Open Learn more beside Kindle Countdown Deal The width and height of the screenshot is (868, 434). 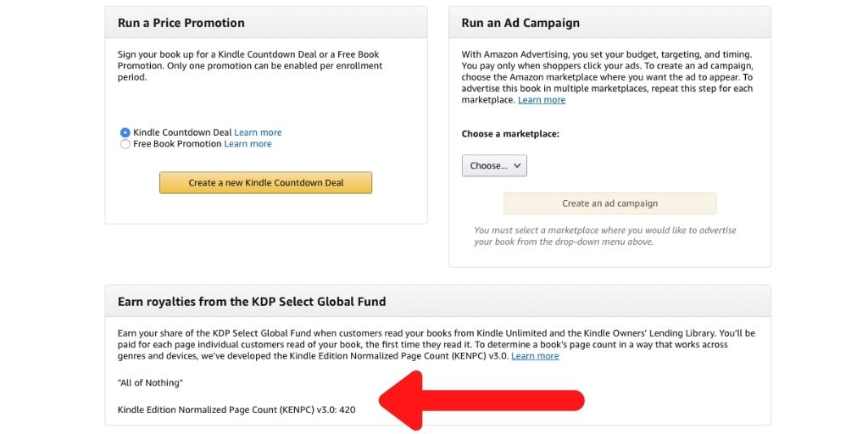pyautogui.click(x=258, y=132)
